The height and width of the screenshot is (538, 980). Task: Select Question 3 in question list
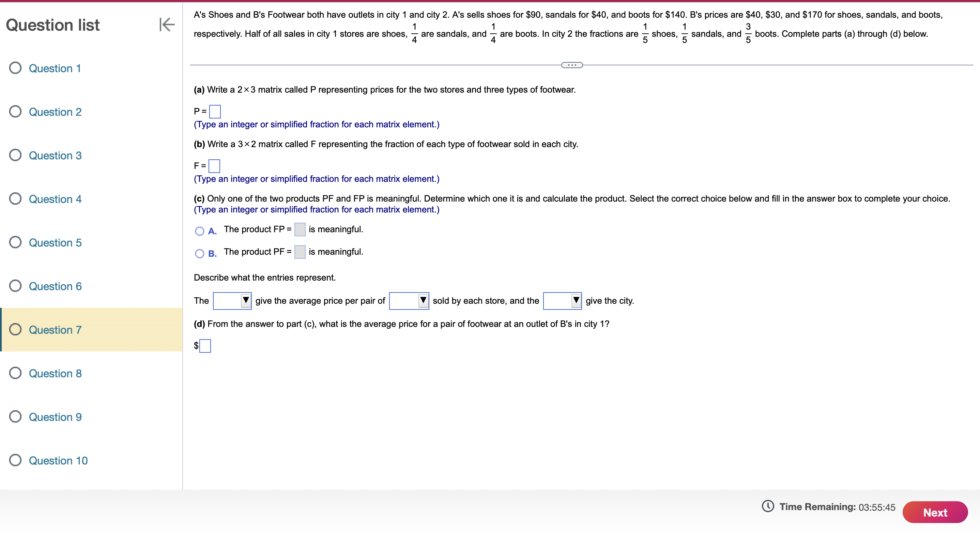click(x=55, y=155)
